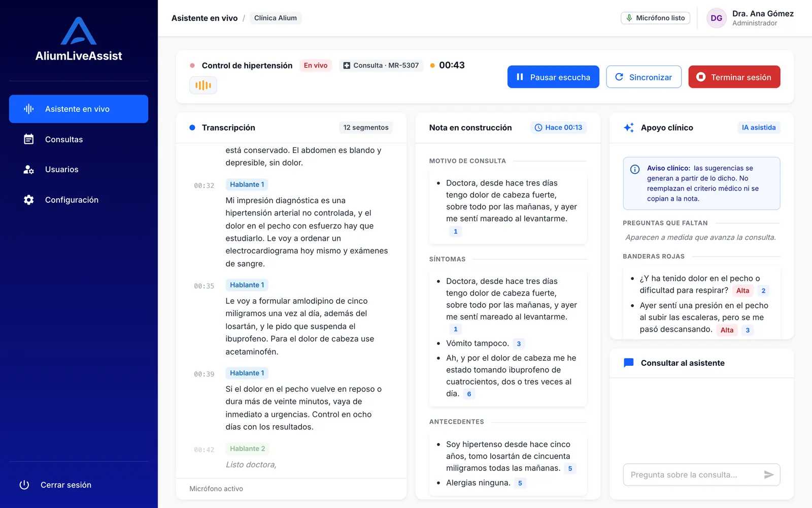Click reference 3 in second red flag
Image resolution: width=812 pixels, height=508 pixels.
tap(748, 330)
